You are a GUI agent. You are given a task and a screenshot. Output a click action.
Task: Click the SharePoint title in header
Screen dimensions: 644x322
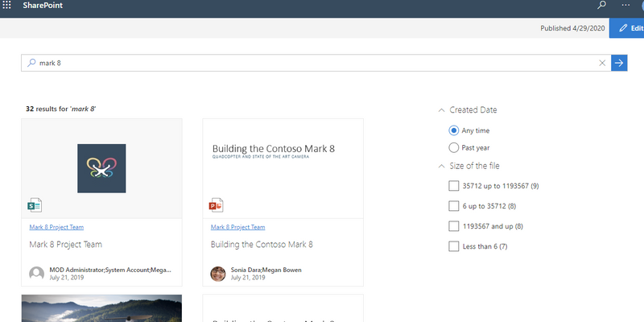tap(43, 6)
